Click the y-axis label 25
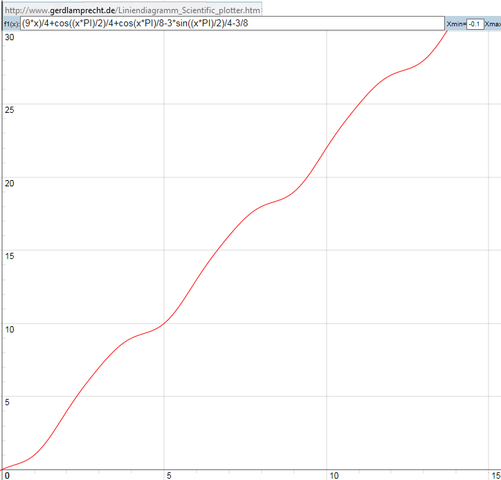Screen dimensions: 501x480 click(10, 110)
